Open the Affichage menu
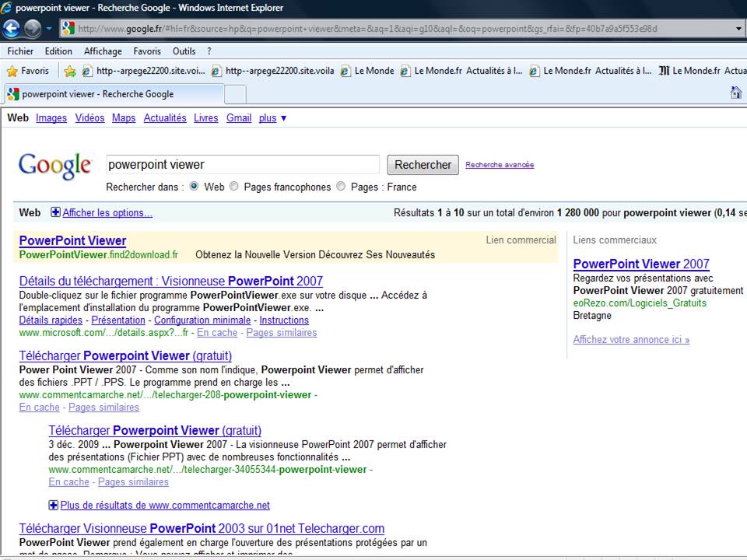This screenshot has height=560, width=747. 103,51
